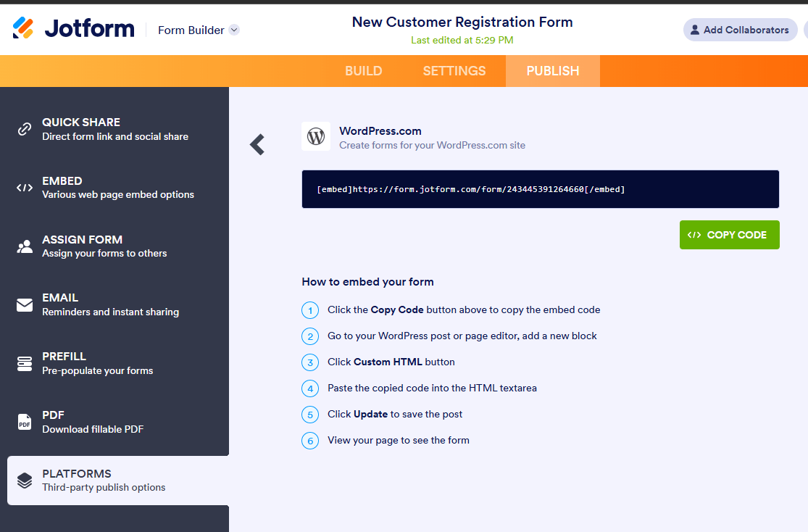Open Quick Share in the sidebar
Screen dimensions: 808x532
pyautogui.click(x=114, y=129)
